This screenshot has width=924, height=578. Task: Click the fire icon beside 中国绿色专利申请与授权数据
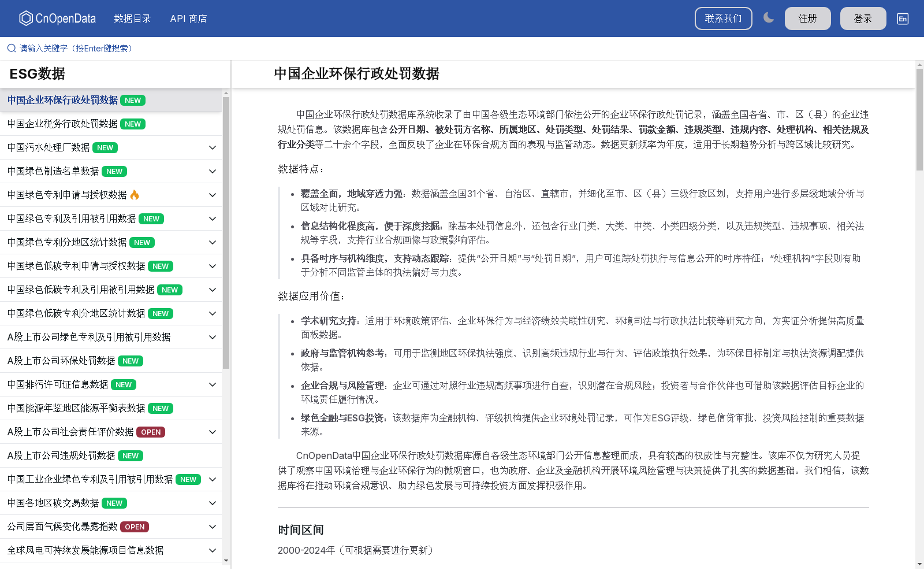135,195
